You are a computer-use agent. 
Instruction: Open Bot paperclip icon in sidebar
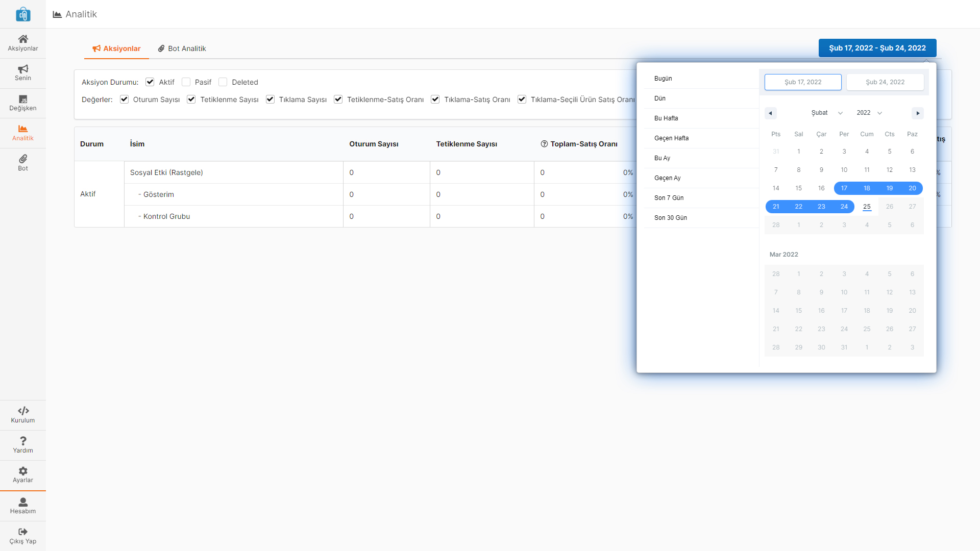23,159
